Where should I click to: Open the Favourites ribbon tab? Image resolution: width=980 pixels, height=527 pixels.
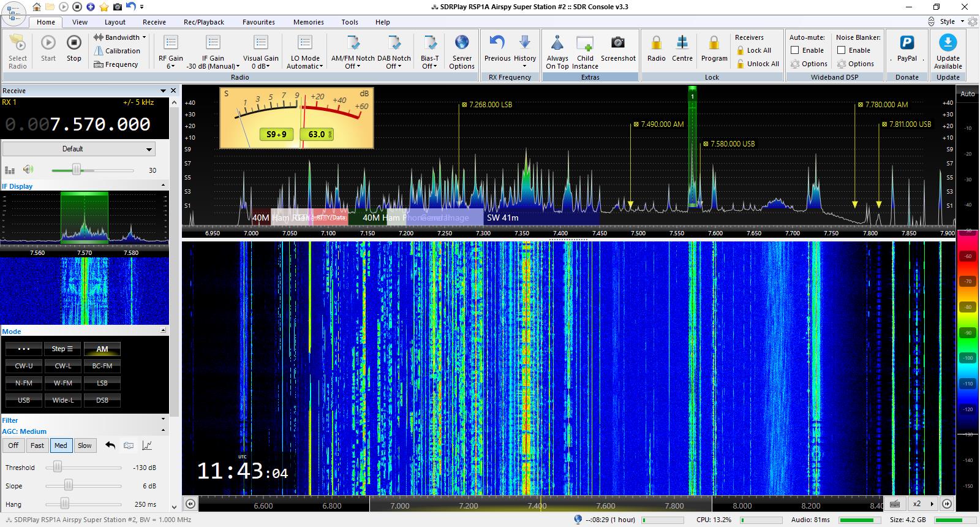coord(258,22)
